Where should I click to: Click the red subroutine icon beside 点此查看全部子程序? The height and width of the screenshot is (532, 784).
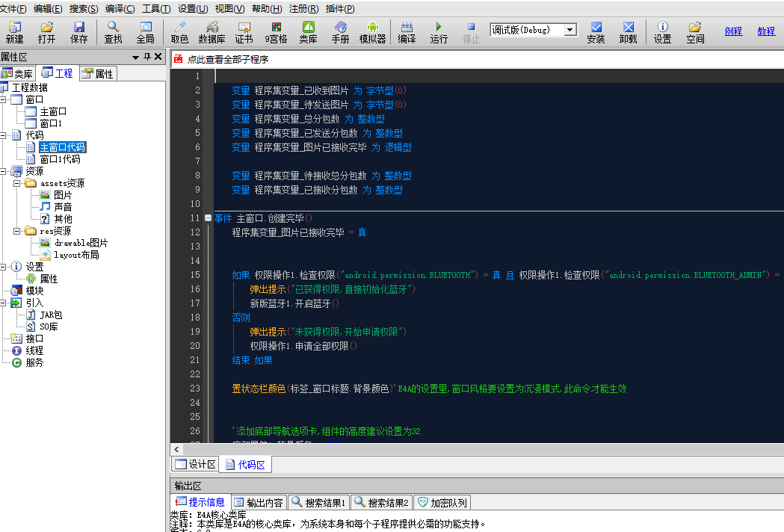(x=178, y=59)
